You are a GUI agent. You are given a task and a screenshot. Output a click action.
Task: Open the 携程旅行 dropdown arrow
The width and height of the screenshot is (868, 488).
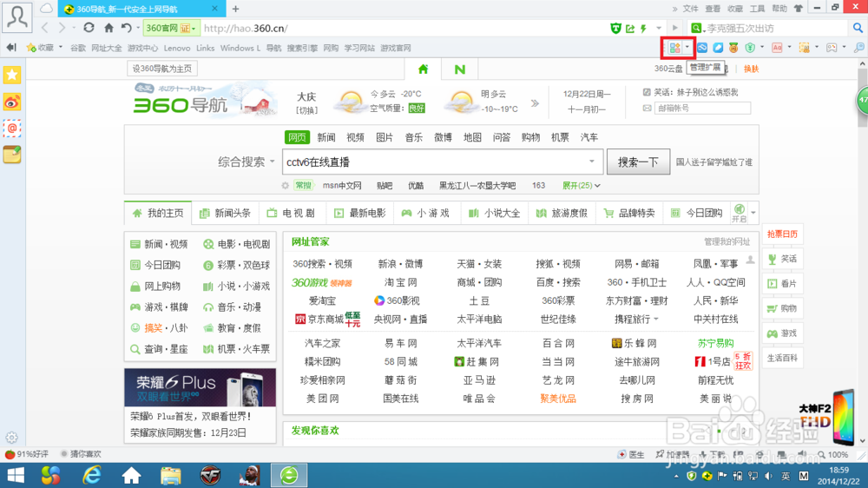[x=656, y=319]
